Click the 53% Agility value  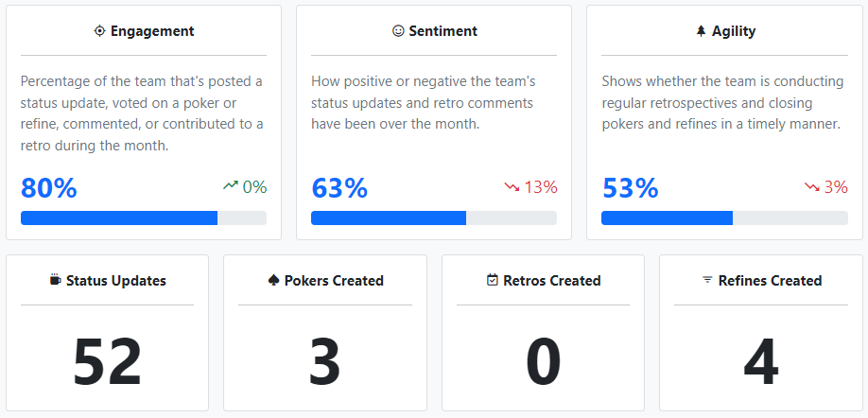click(x=630, y=188)
